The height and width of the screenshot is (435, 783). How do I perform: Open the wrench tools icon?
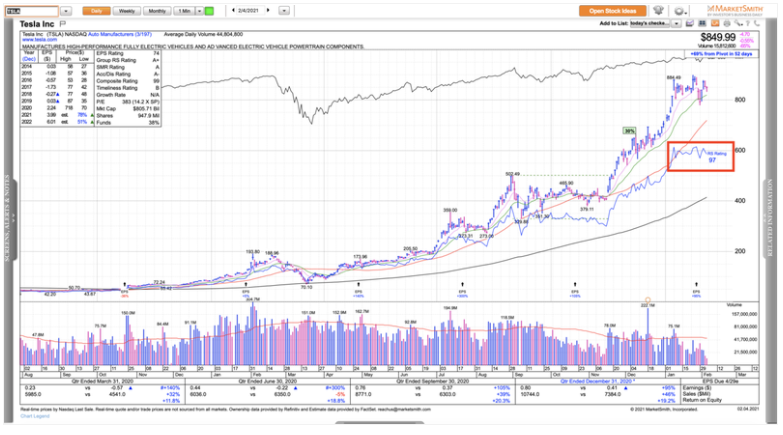738,23
